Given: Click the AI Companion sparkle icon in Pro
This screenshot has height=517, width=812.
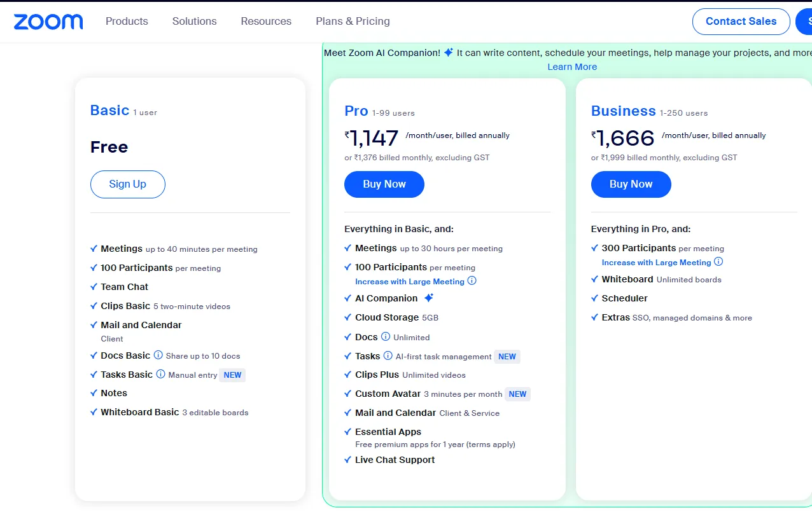Looking at the screenshot, I should (x=429, y=298).
